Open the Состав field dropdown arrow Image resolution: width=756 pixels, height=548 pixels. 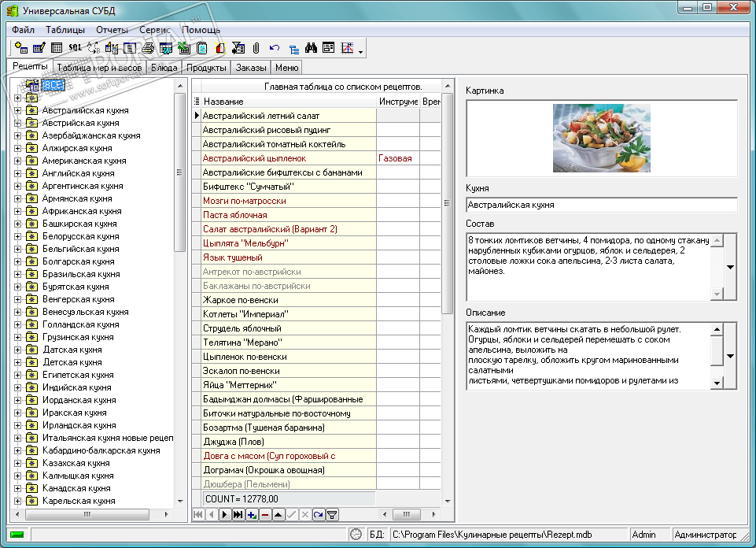point(731,267)
